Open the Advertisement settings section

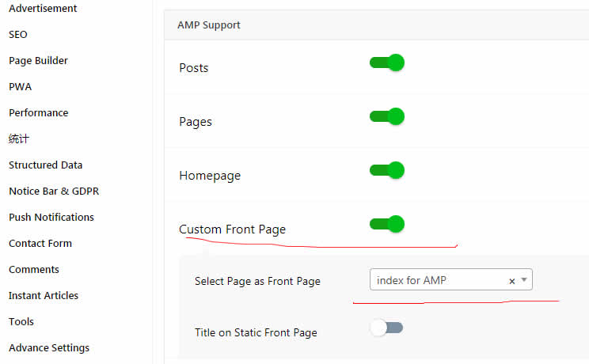click(43, 8)
